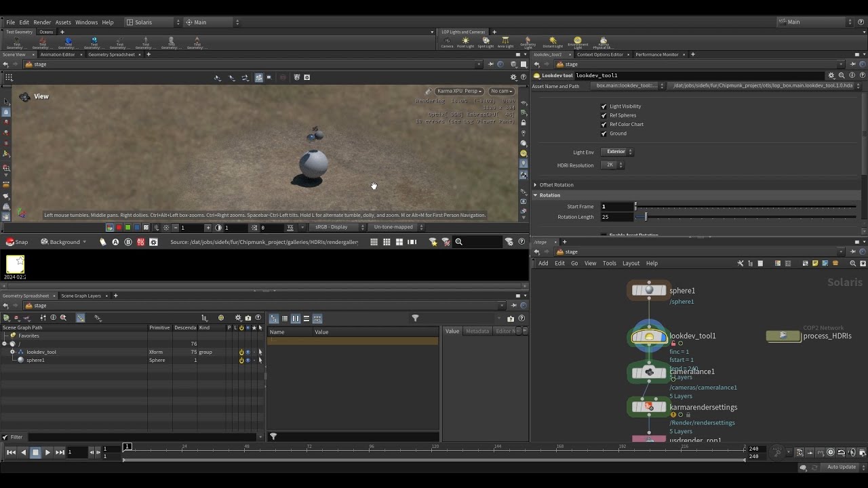This screenshot has width=868, height=488.
Task: Toggle the Ref Color Chart checkbox
Action: [604, 124]
